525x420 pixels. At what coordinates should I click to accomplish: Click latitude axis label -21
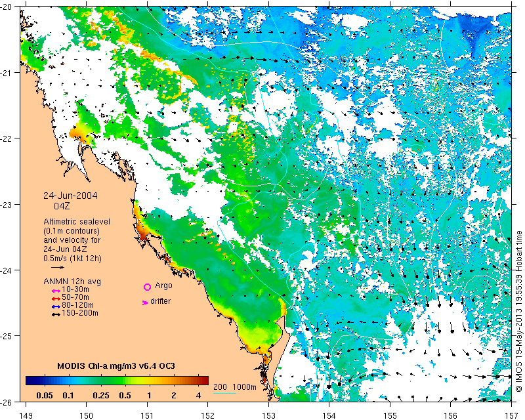pos(7,73)
